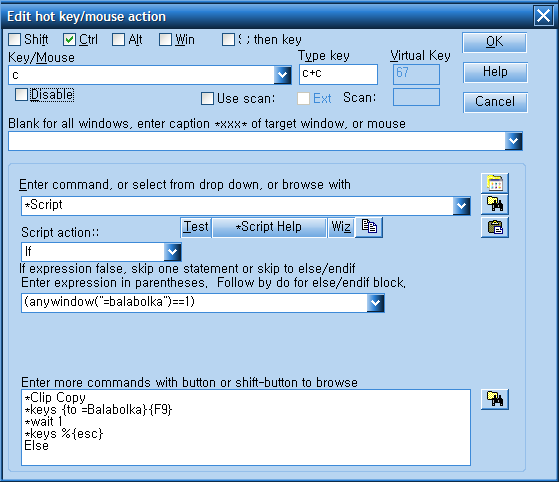Launch the Wiz script wizard button

pyautogui.click(x=341, y=227)
